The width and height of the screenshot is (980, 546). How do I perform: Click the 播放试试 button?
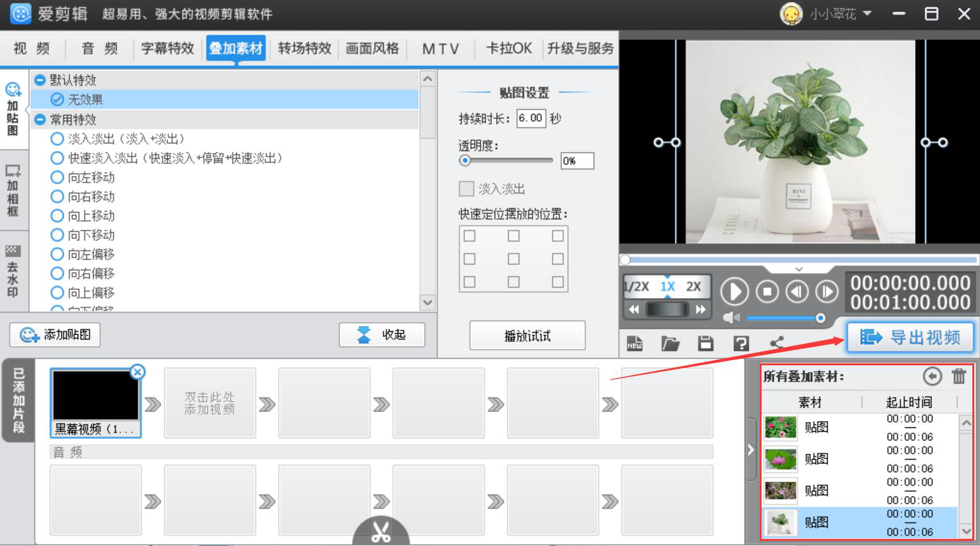(x=527, y=335)
